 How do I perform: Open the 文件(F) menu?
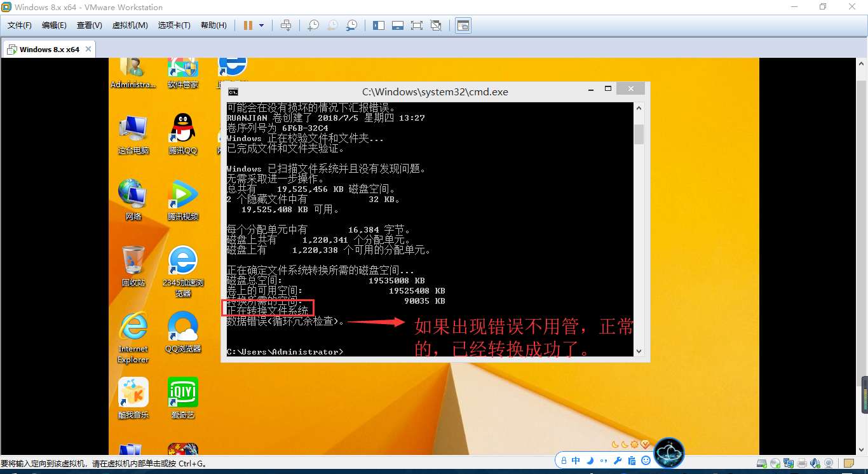[20, 25]
